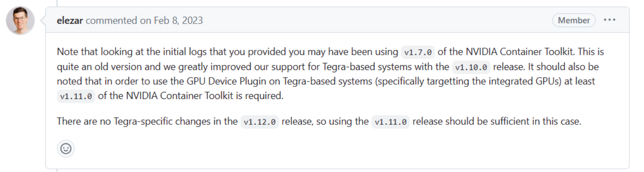Screen dimensions: 644x172
Task: Open elezar's profile avatar picture
Action: point(20,21)
